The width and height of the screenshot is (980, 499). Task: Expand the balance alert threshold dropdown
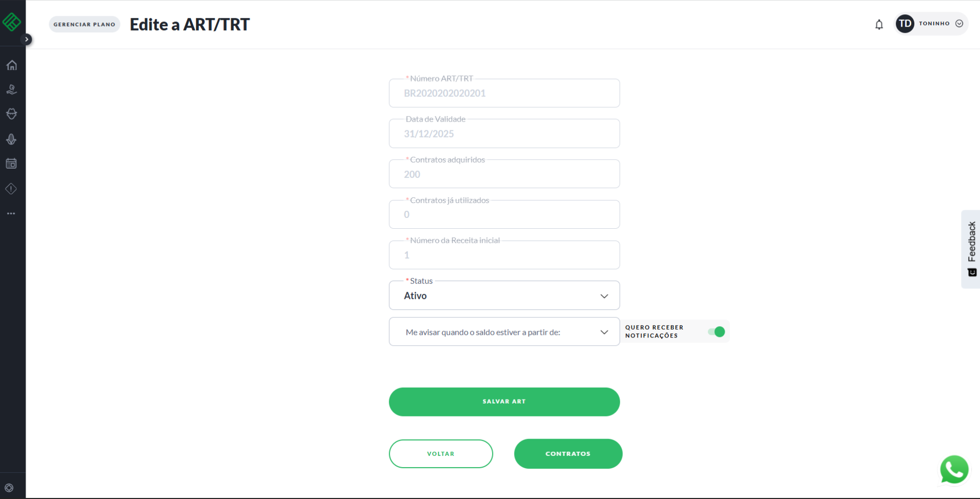504,332
